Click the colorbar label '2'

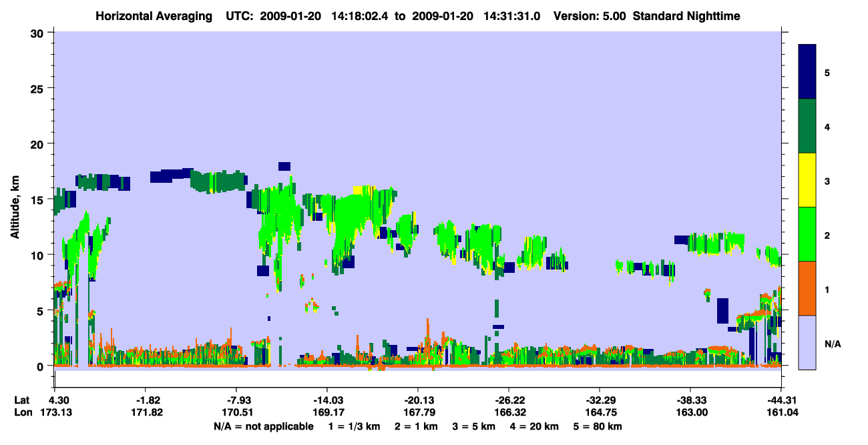[x=827, y=235]
